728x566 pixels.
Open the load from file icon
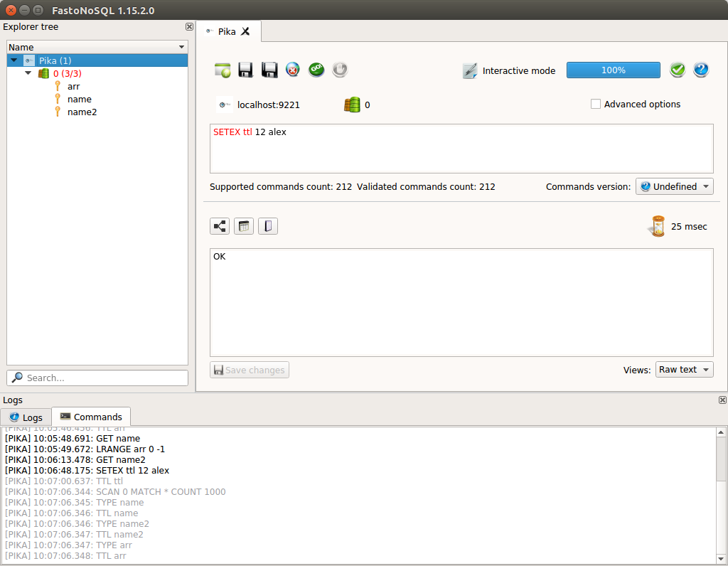click(223, 70)
